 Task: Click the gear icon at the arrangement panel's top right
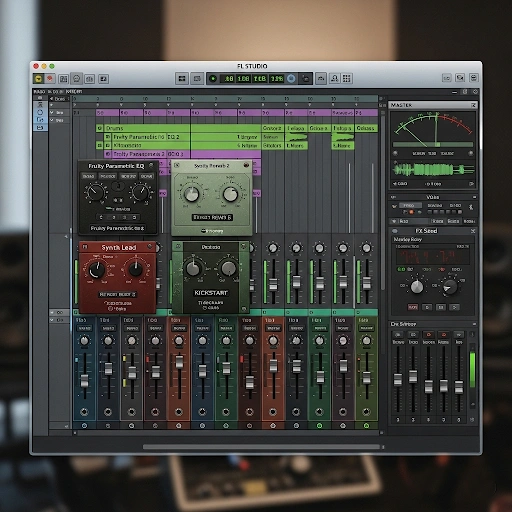[x=475, y=92]
